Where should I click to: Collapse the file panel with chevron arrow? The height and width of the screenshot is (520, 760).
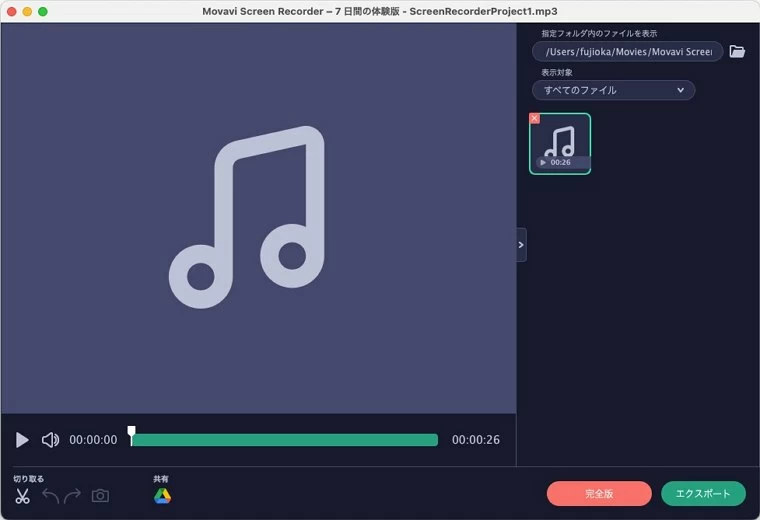click(x=521, y=245)
